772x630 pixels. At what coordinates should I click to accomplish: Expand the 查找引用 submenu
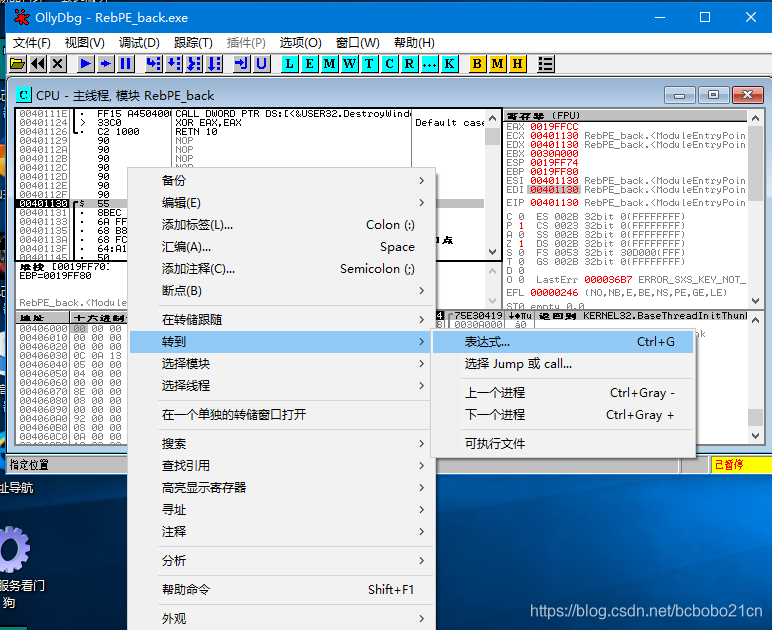click(x=282, y=466)
